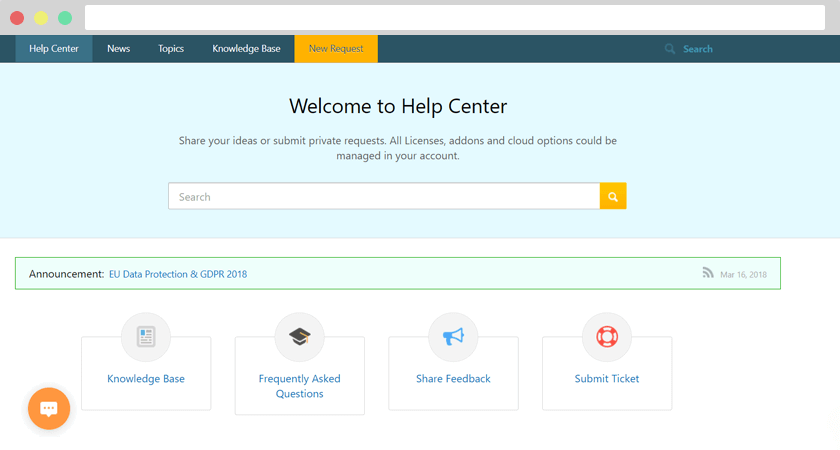Screen dimensions: 840x450
Task: Click the graduation cap FAQ icon
Action: click(300, 337)
